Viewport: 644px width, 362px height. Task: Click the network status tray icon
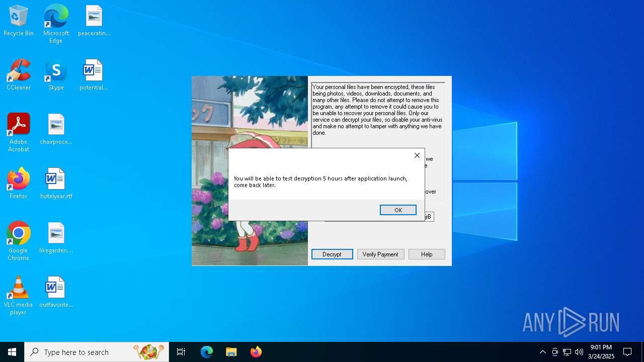(x=567, y=352)
